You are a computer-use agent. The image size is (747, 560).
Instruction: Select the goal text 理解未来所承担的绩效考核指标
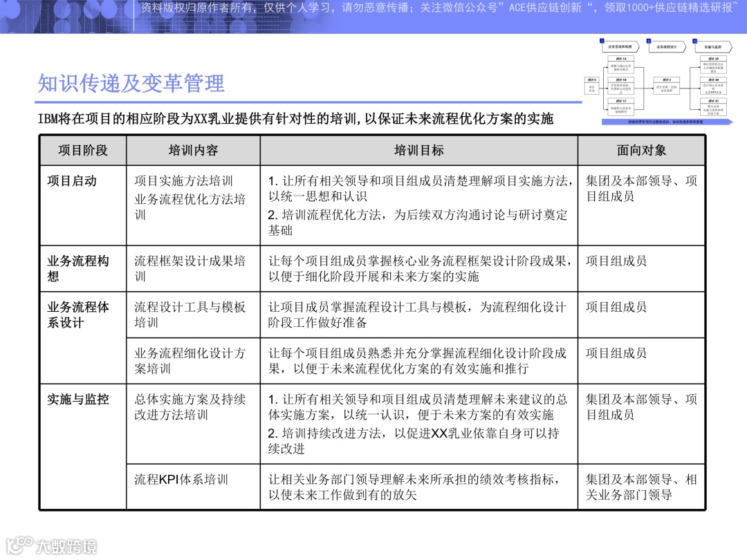(414, 487)
